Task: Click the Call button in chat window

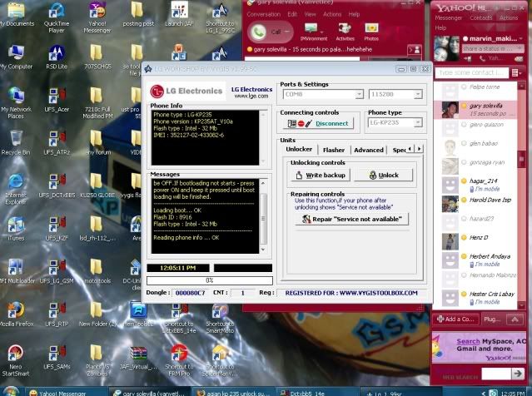Action: [x=270, y=32]
